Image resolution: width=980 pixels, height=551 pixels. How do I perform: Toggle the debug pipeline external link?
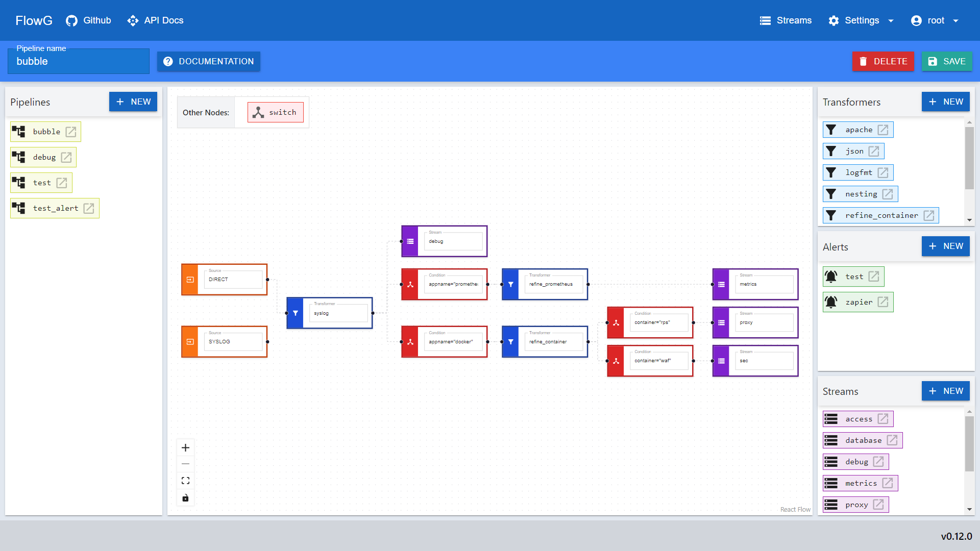click(x=67, y=157)
